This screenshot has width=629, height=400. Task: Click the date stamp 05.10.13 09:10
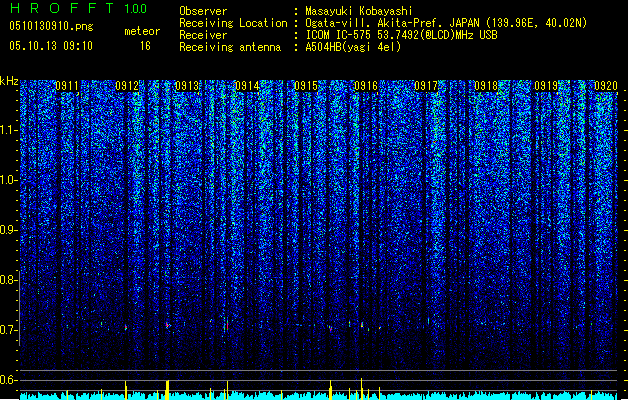tap(51, 46)
